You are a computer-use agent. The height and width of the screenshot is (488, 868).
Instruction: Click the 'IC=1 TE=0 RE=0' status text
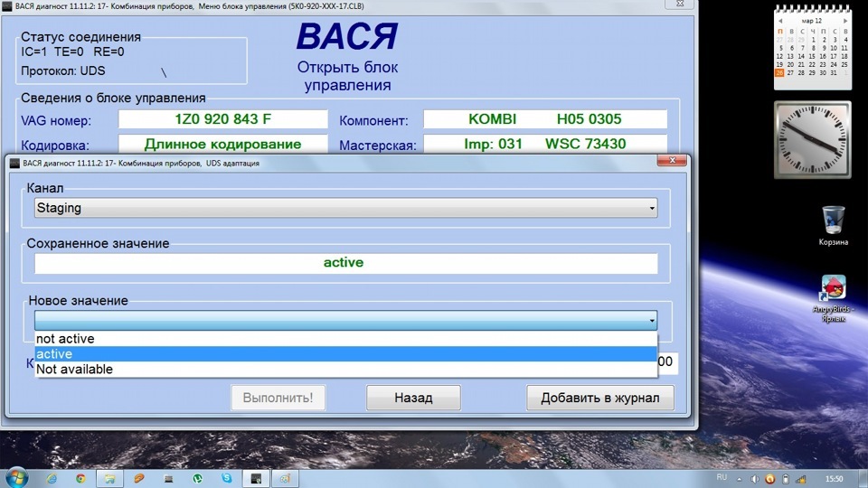click(x=72, y=52)
